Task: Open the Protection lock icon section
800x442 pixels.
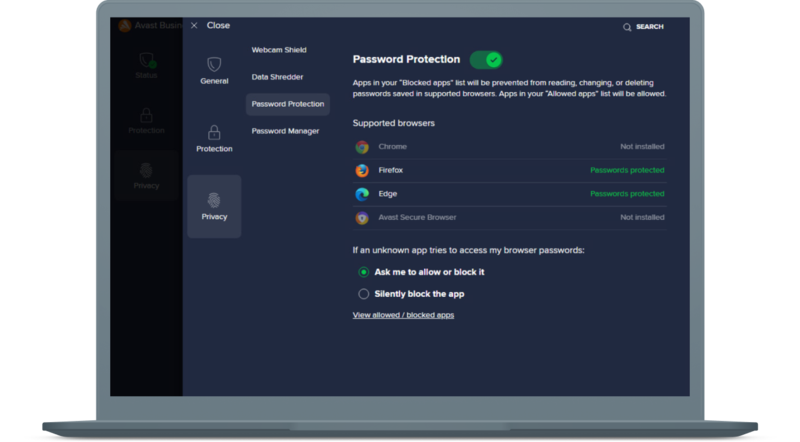Action: tap(214, 132)
